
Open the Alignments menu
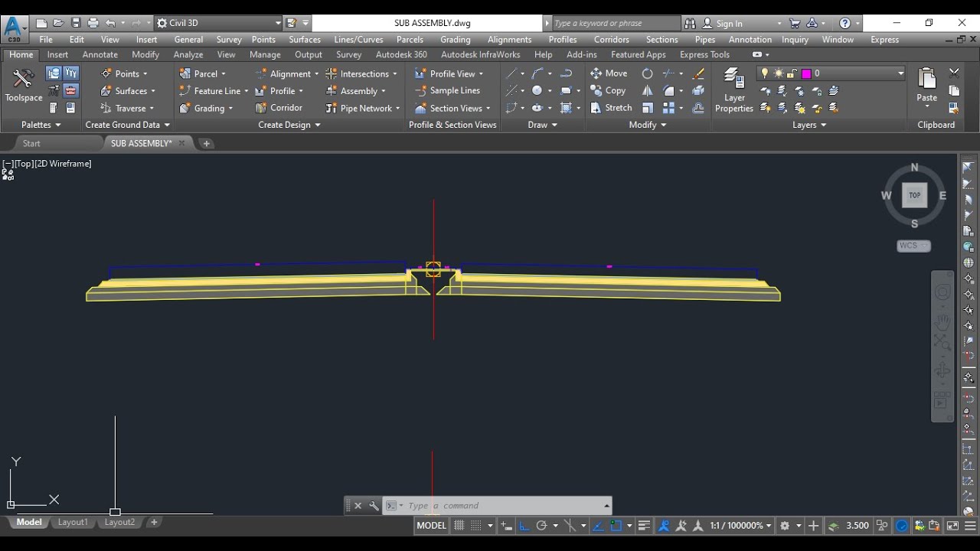(509, 39)
